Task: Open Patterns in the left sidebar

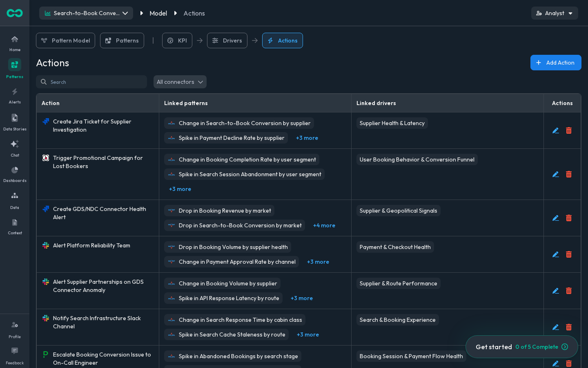Action: pyautogui.click(x=15, y=69)
